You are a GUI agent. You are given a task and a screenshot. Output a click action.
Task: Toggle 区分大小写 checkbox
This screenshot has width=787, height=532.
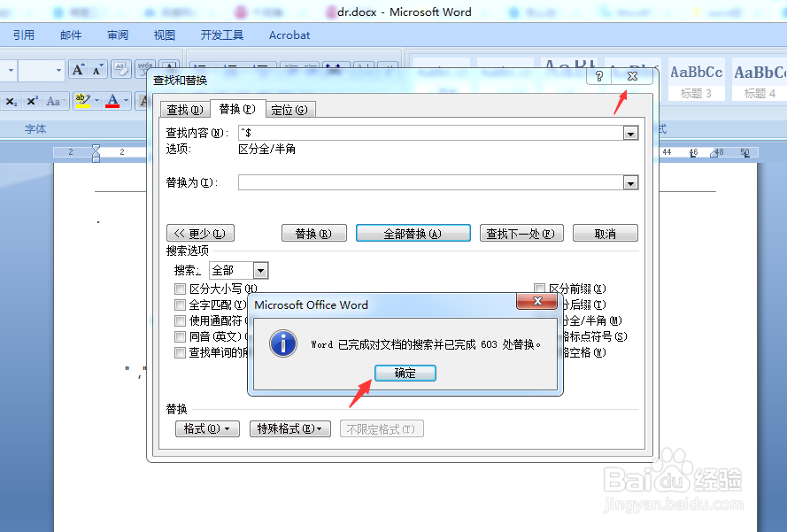click(181, 289)
